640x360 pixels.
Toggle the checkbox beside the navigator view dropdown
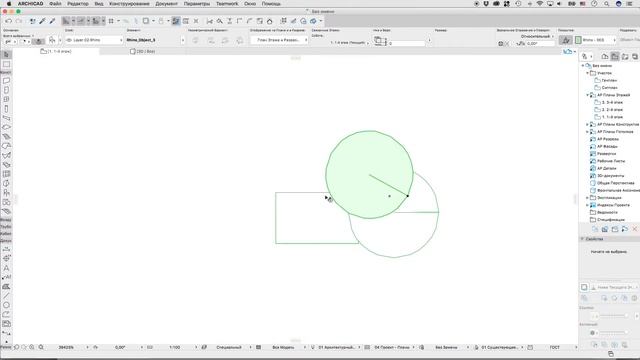coord(584,287)
